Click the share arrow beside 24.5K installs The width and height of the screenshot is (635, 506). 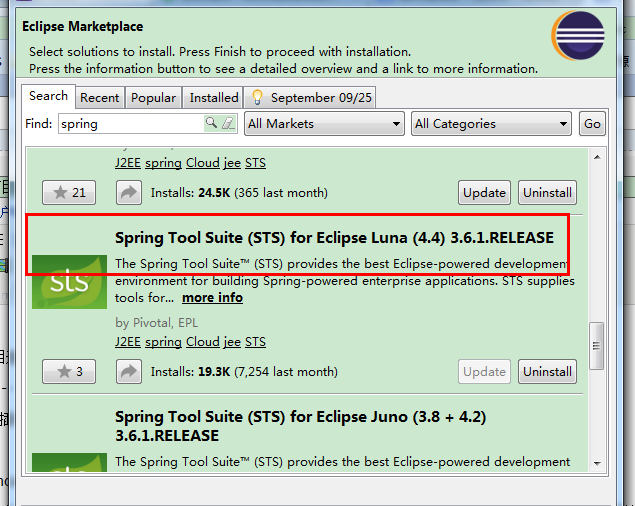click(129, 192)
